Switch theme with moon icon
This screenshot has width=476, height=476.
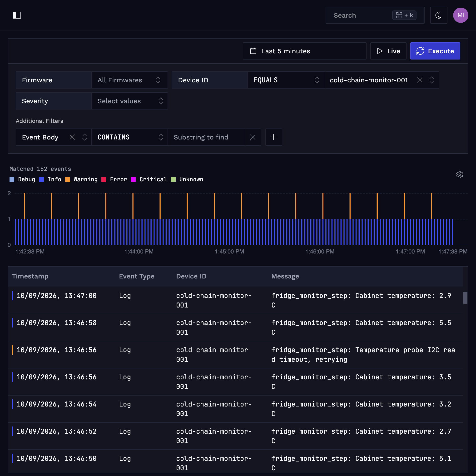pos(439,15)
